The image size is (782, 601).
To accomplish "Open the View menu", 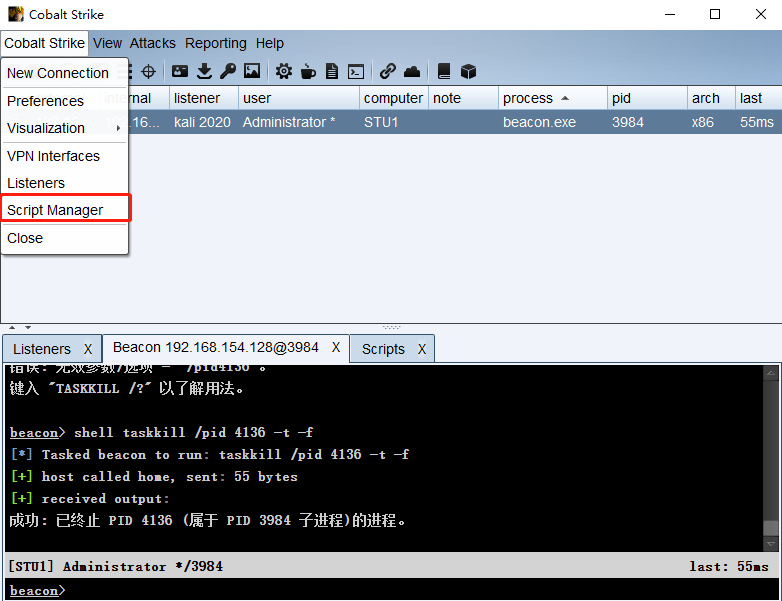I will (x=107, y=43).
